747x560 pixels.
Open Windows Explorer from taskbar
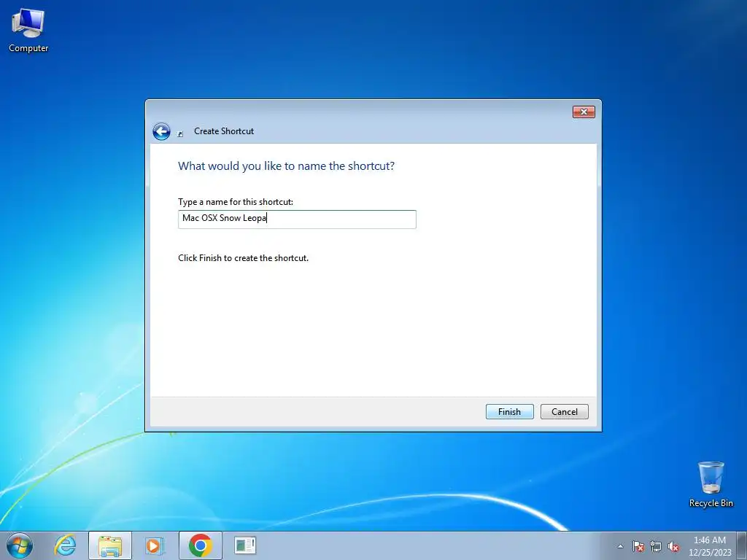(x=109, y=545)
